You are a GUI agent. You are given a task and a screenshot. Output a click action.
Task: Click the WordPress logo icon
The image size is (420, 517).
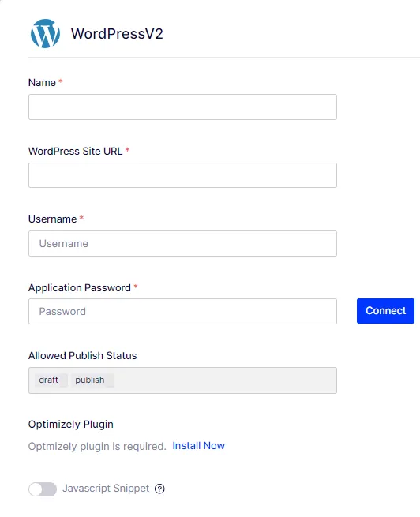point(45,33)
